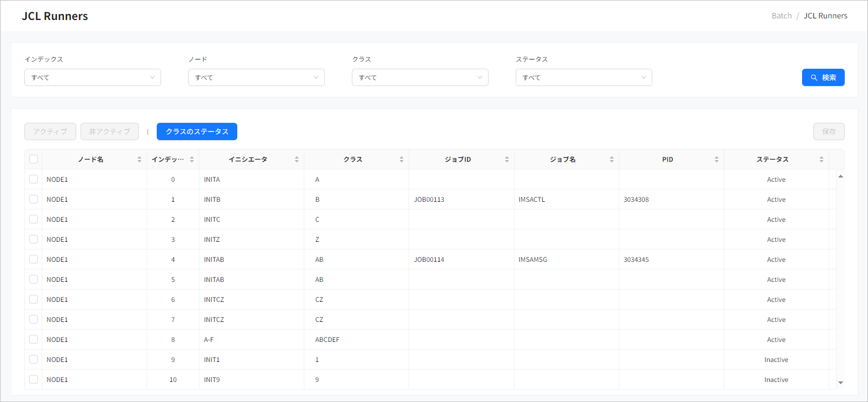Screen dimensions: 868x402
Task: Open the ステータス filter dropdown
Action: (x=584, y=77)
